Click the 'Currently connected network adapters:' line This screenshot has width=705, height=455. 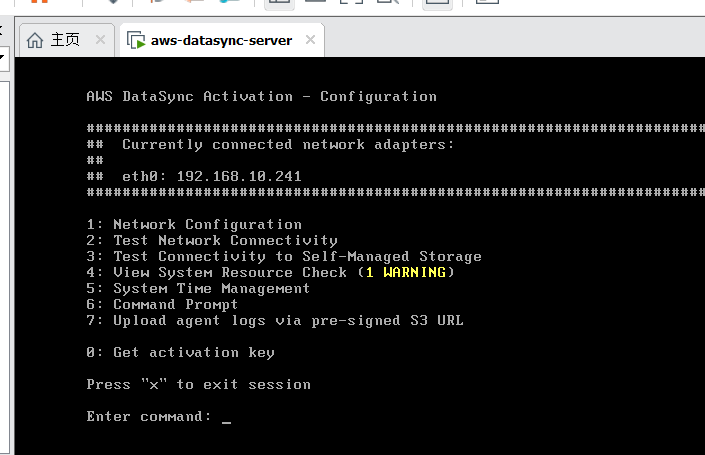[288, 145]
